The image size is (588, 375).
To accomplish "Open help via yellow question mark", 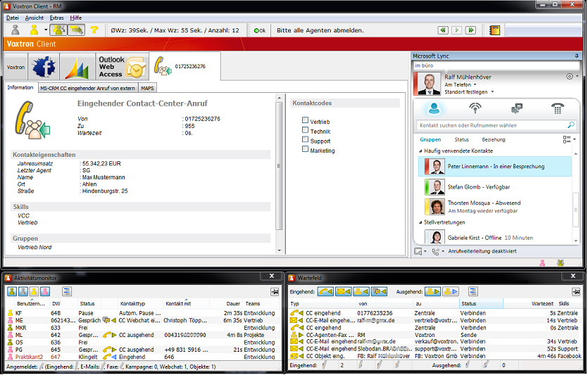I will pyautogui.click(x=94, y=30).
